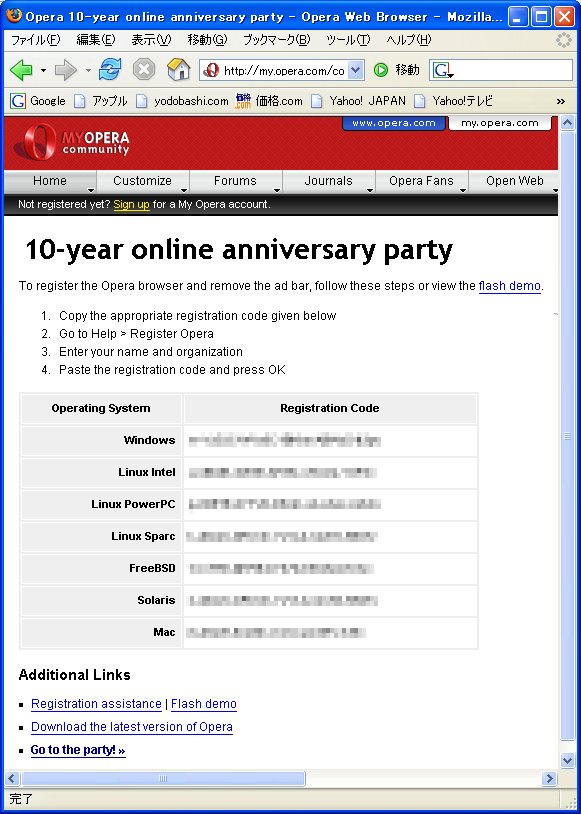Open the 価格.com bookmark

[269, 101]
